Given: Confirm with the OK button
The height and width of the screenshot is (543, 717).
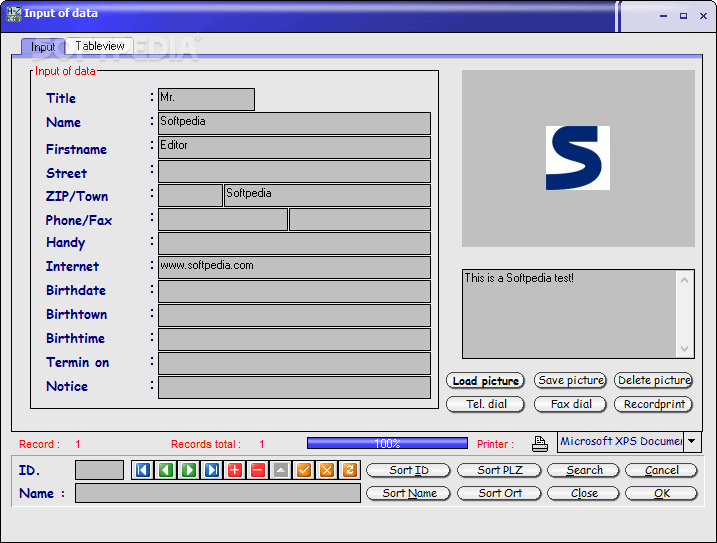Looking at the screenshot, I should click(661, 493).
